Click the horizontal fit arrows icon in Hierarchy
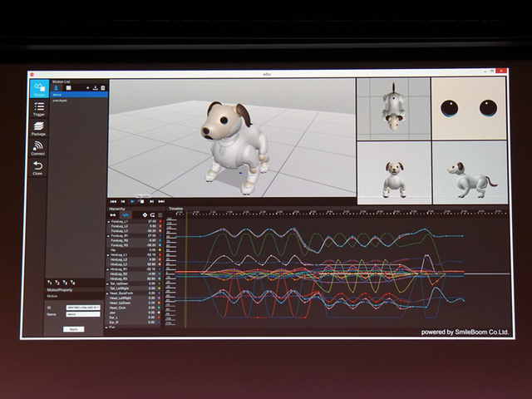Viewport: 532px width, 399px height. (x=113, y=215)
